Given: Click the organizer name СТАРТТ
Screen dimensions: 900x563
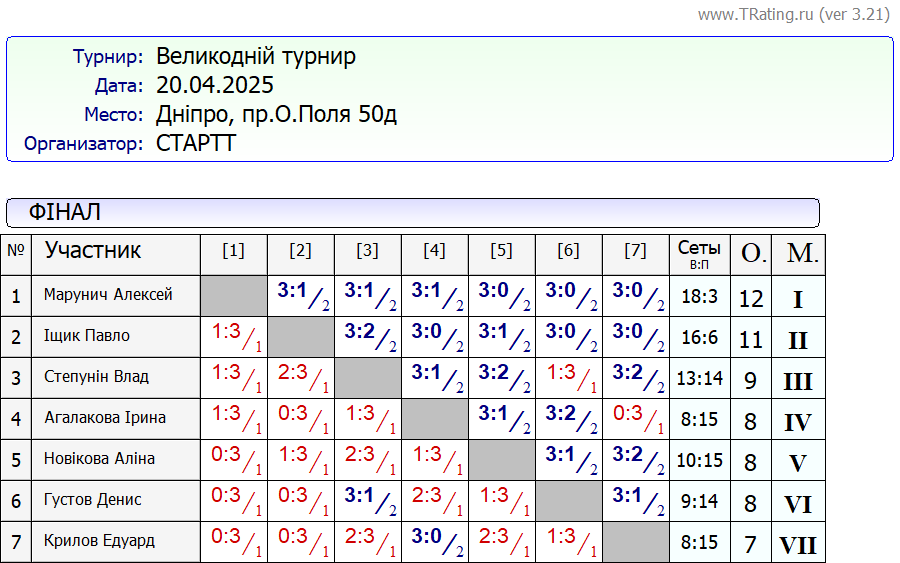Looking at the screenshot, I should tap(196, 143).
